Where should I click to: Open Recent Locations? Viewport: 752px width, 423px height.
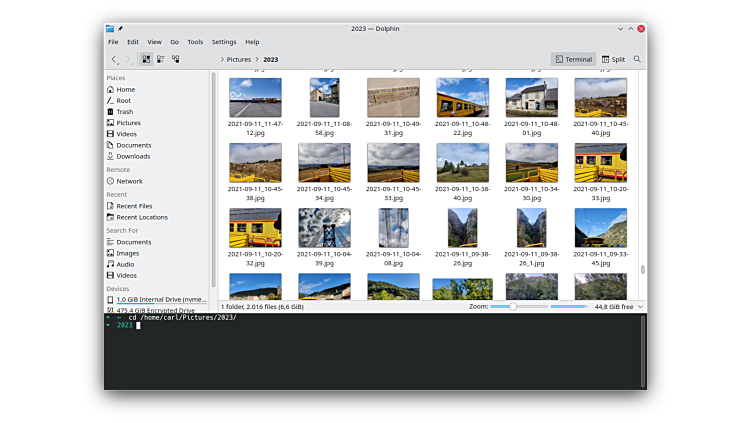pyautogui.click(x=141, y=217)
